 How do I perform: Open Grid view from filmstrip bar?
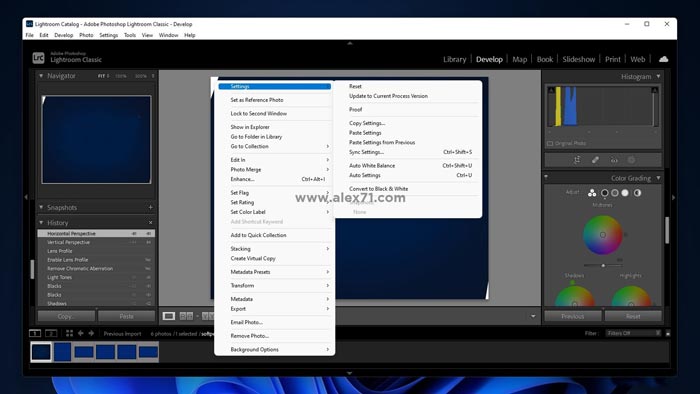(69, 333)
